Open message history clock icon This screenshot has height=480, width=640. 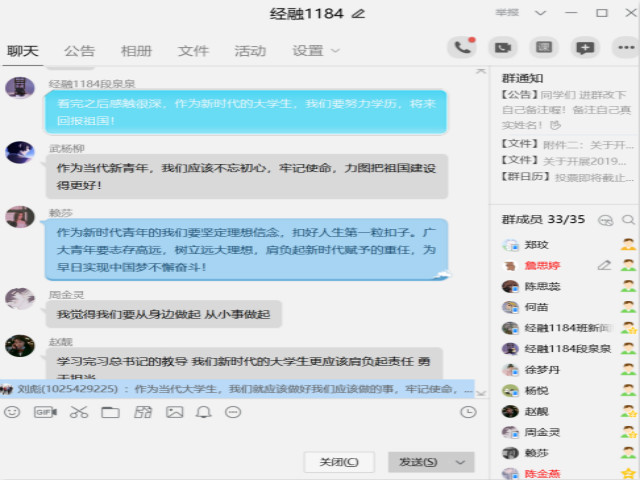468,412
